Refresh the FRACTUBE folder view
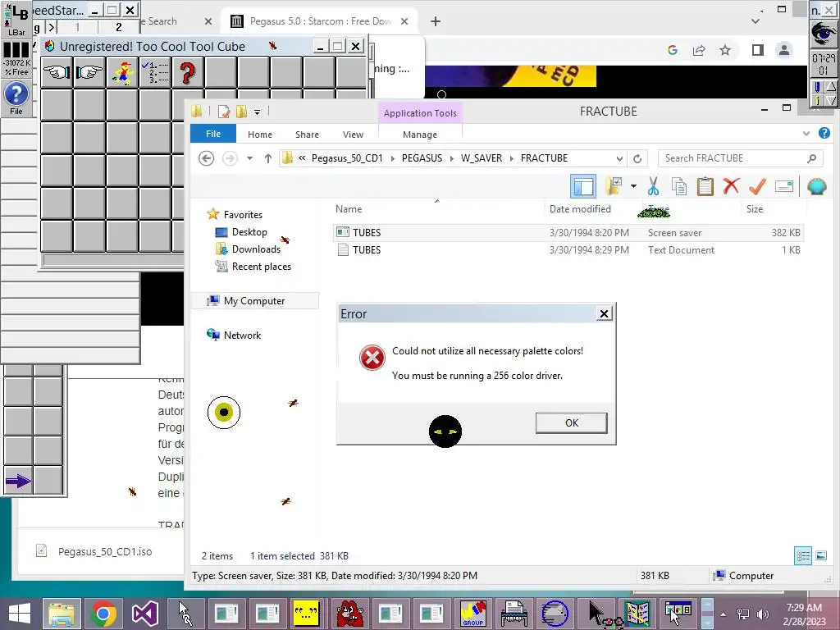The width and height of the screenshot is (840, 630). [x=637, y=158]
